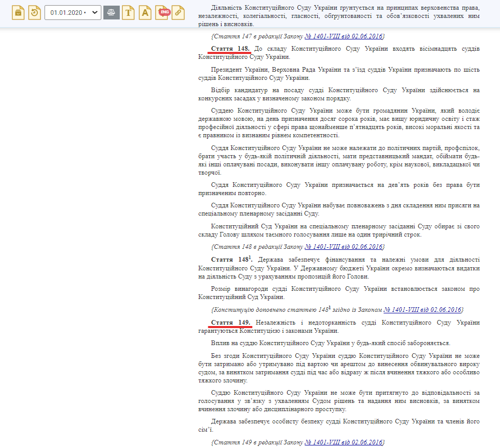The width and height of the screenshot is (500, 448).
Task: Click paragraph starting 'Розмір винагороди судді'
Action: [x=339, y=293]
